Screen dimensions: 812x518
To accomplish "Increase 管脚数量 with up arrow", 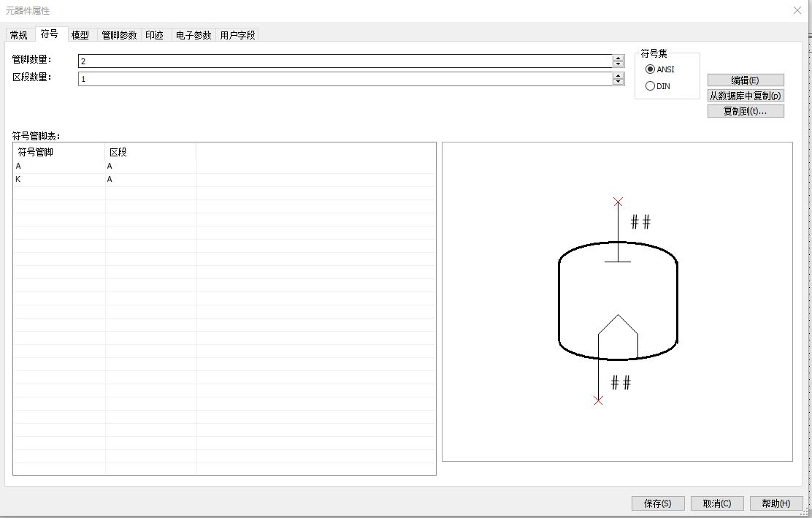I will [618, 58].
